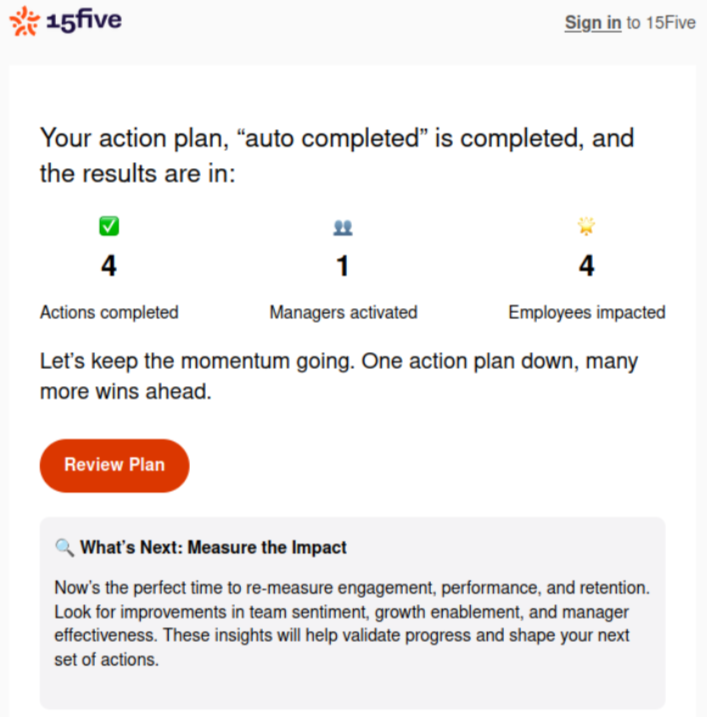The width and height of the screenshot is (707, 717).
Task: Click the gray What's Next info box
Action: [x=353, y=613]
